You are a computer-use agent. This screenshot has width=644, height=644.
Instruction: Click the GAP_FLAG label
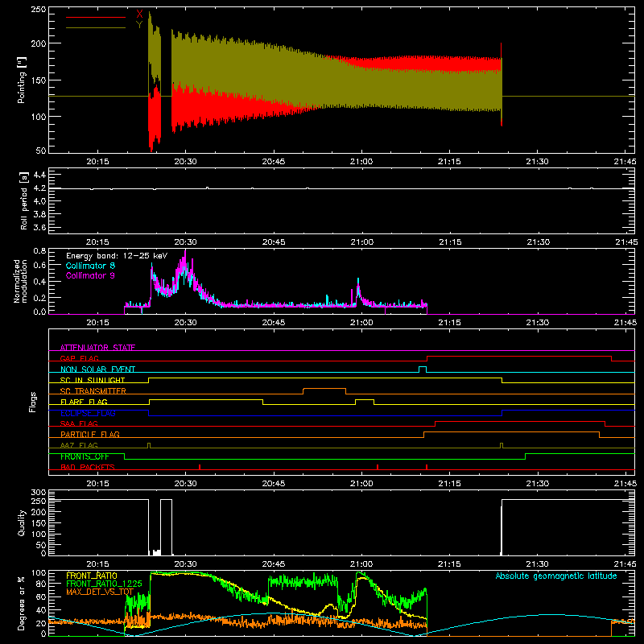click(79, 358)
